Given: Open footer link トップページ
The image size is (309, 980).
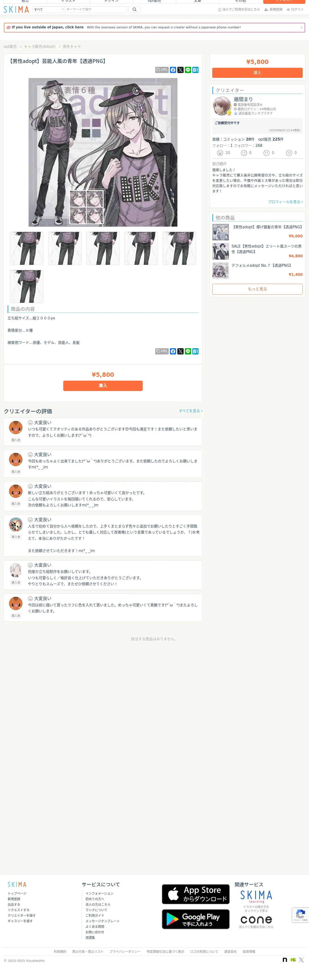Looking at the screenshot, I should point(17,893).
